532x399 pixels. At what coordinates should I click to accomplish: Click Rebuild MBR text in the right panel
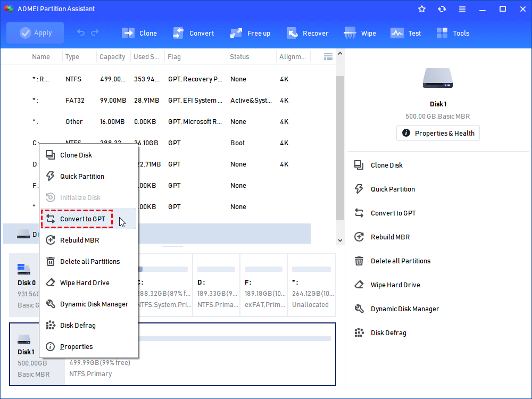tap(390, 237)
